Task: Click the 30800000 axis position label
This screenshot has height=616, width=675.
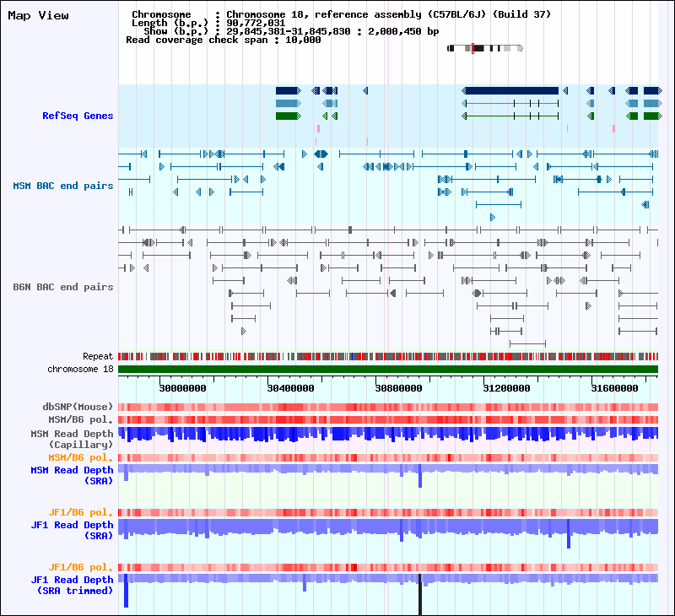Action: coord(398,388)
